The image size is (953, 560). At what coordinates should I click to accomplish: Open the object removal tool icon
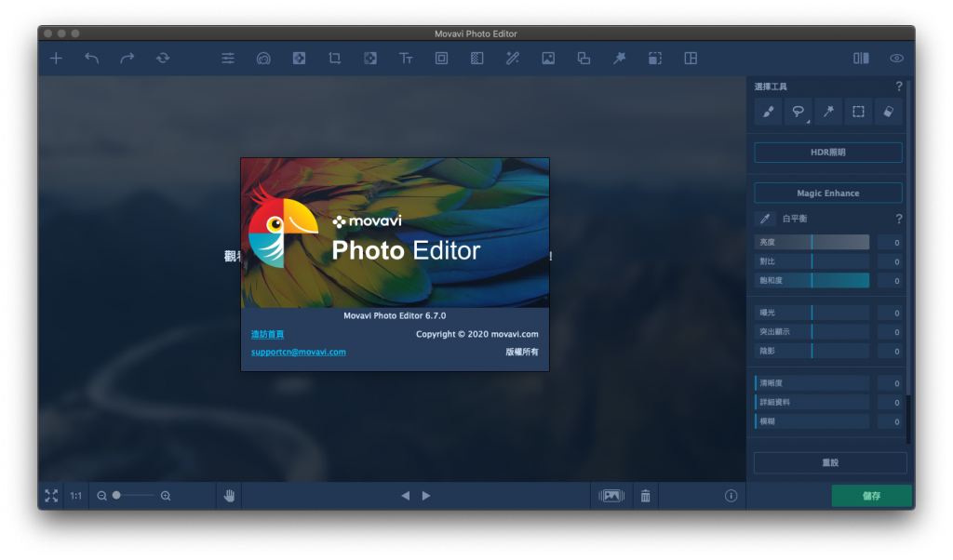coord(299,59)
